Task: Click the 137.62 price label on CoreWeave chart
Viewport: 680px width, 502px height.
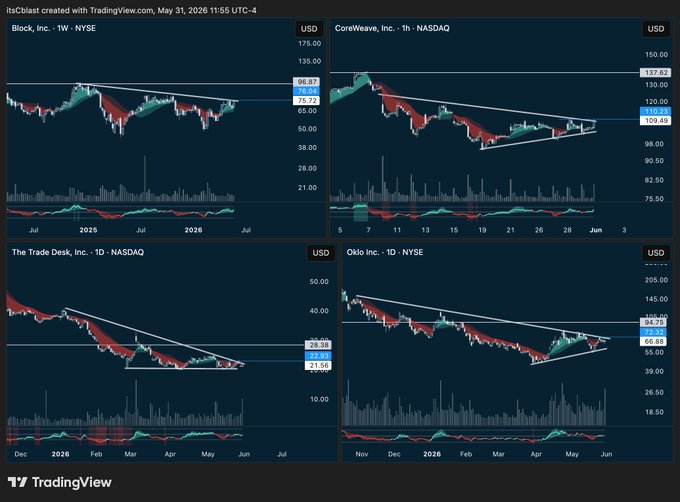Action: tap(656, 72)
